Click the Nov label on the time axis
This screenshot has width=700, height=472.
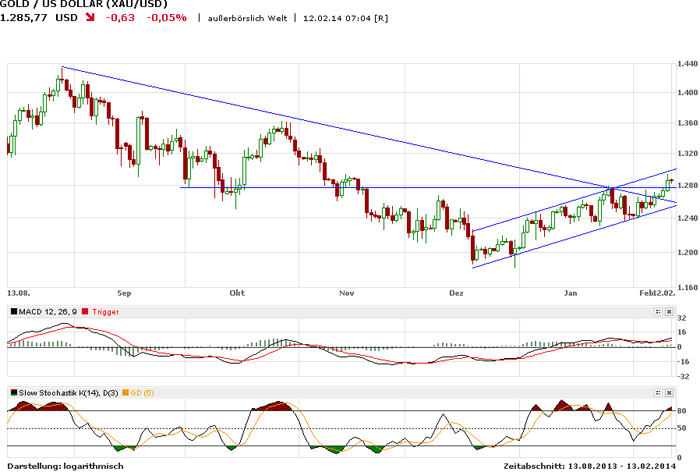point(347,294)
